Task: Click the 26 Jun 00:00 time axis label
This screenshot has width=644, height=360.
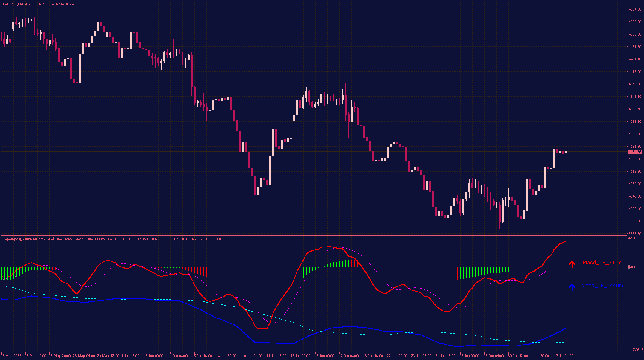Action: click(x=470, y=356)
